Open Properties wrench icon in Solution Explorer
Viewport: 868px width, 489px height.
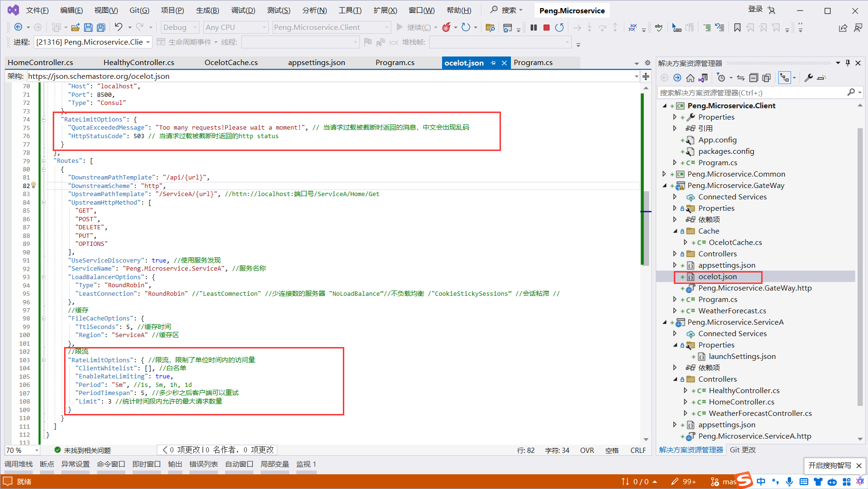809,78
